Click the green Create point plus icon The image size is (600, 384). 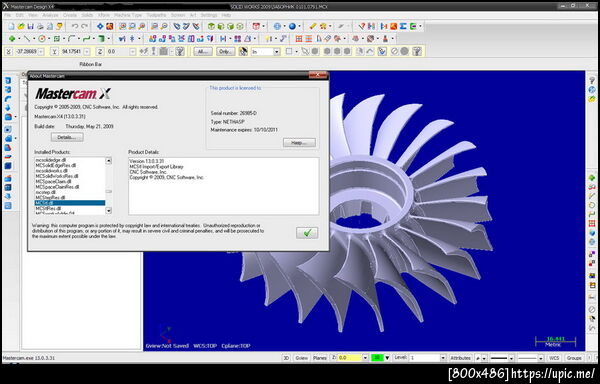click(12, 39)
